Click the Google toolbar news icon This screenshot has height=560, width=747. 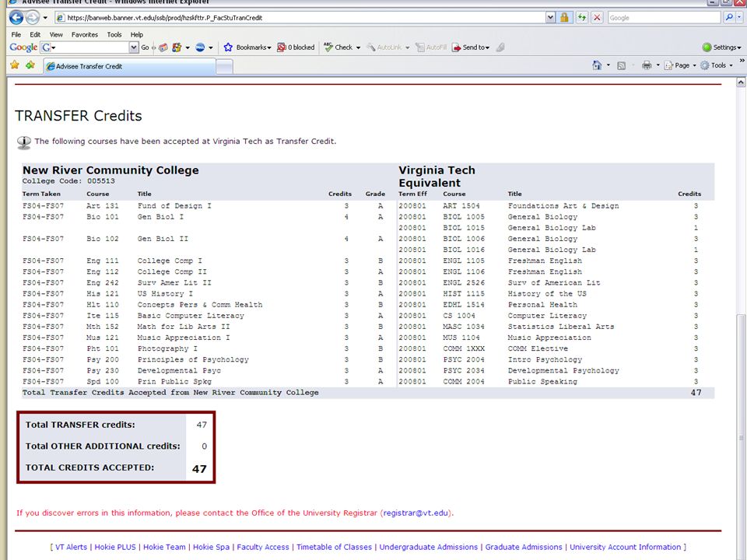pyautogui.click(x=163, y=47)
